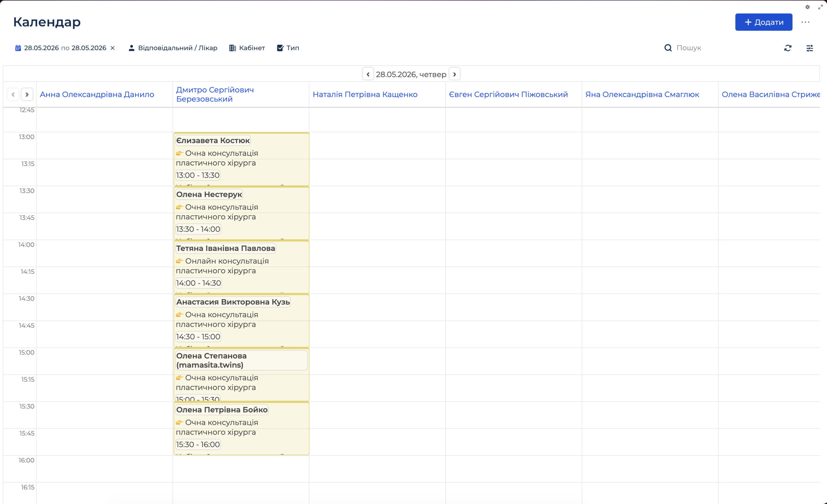Toggle fullscreen expand icon
The height and width of the screenshot is (504, 827).
tap(820, 7)
